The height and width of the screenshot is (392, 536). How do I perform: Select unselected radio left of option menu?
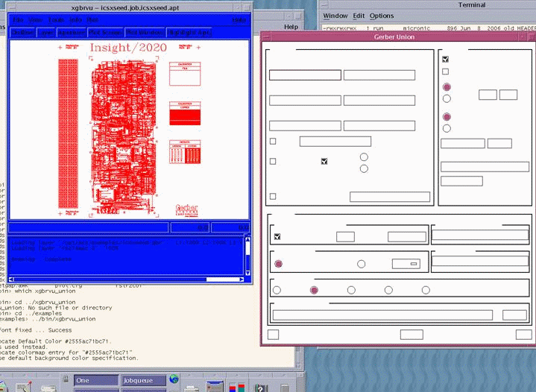[x=361, y=264]
